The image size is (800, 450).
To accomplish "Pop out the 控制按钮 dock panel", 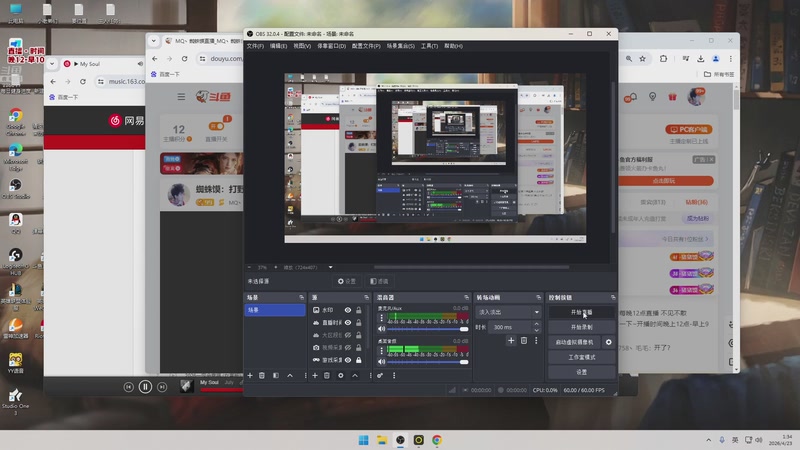I will (x=613, y=297).
